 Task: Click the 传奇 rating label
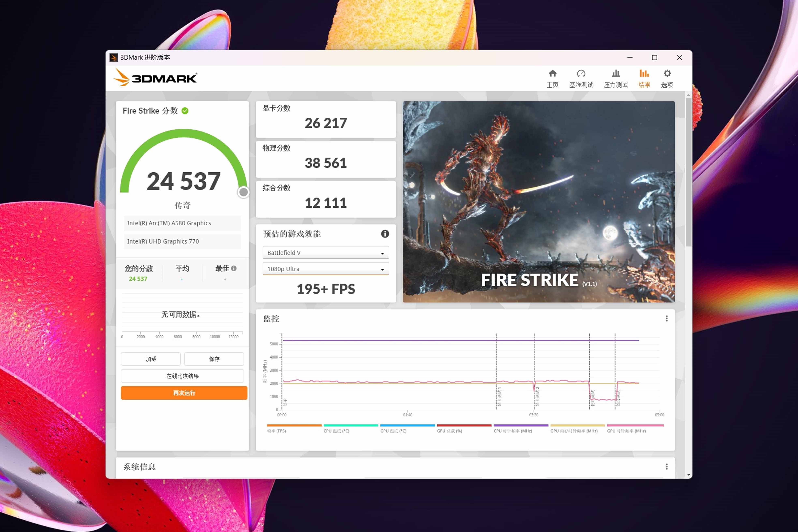(x=182, y=205)
